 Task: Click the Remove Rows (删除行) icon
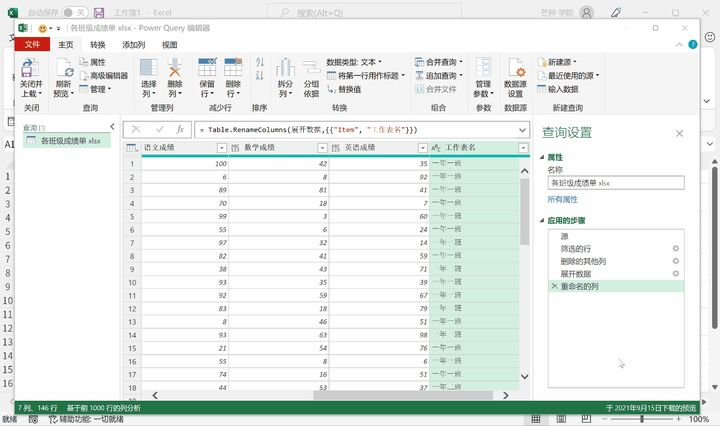tap(233, 68)
